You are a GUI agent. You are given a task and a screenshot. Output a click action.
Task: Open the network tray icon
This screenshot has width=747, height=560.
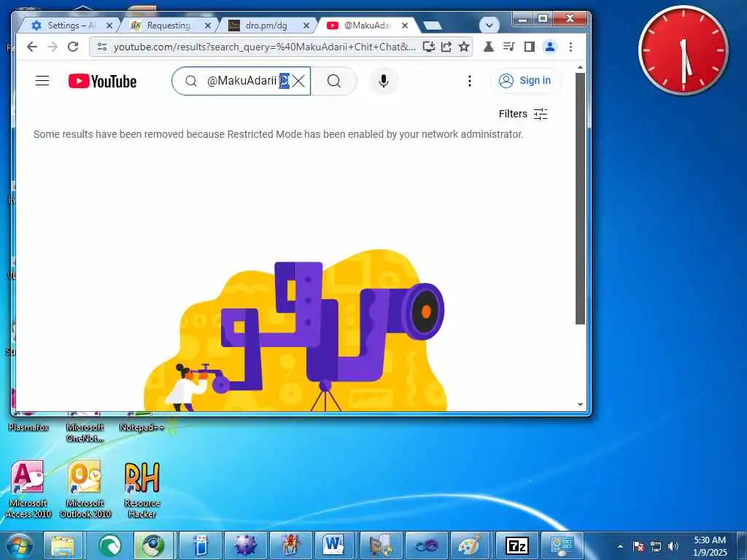656,546
